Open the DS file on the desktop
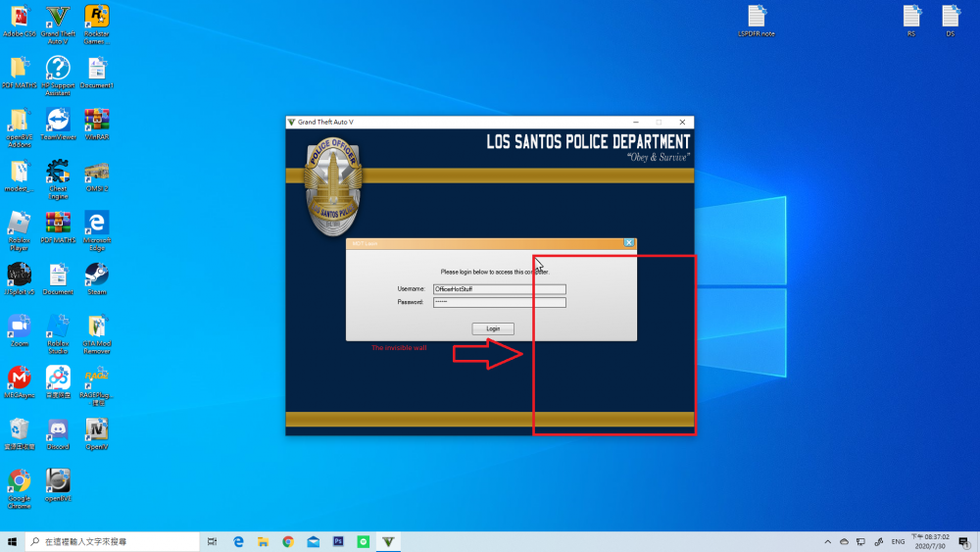 tap(951, 22)
